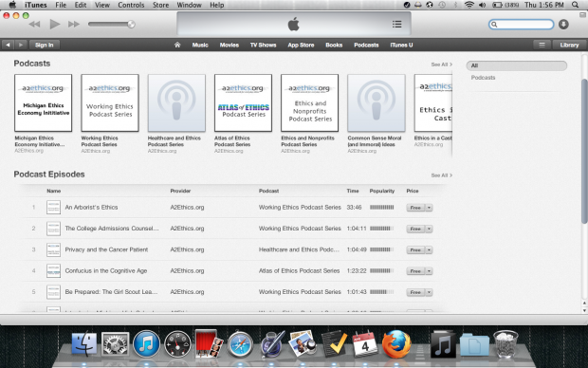Expand dropdown for The College Admissions Counsel episode
588x368 pixels.
pos(429,229)
